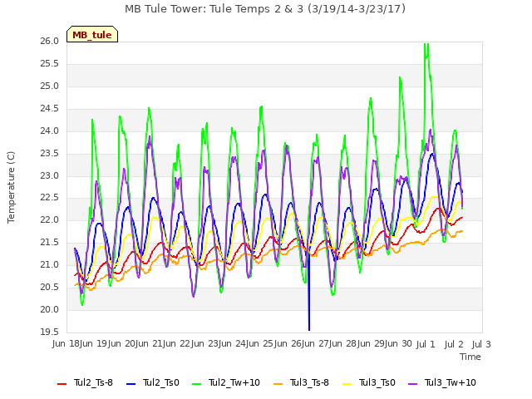The height and width of the screenshot is (399, 532).
Task: Click the blue Tul2_Ts0 legend swatch
Action: 131,384
